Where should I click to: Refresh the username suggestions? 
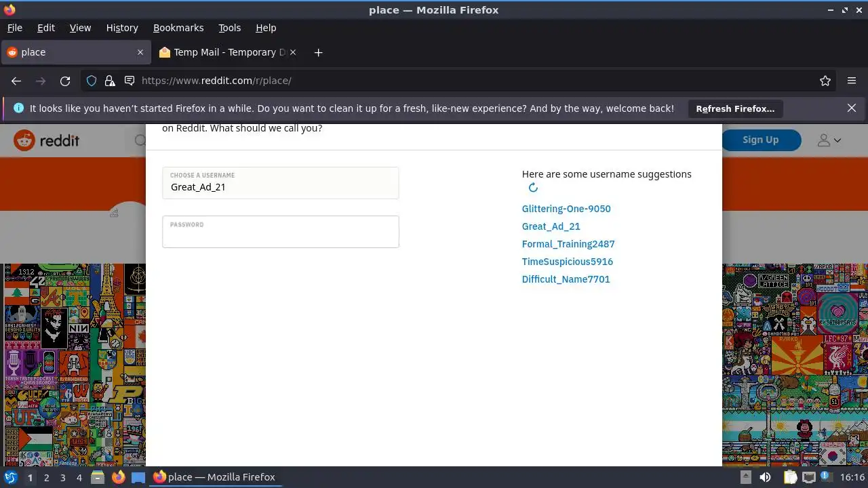[533, 188]
